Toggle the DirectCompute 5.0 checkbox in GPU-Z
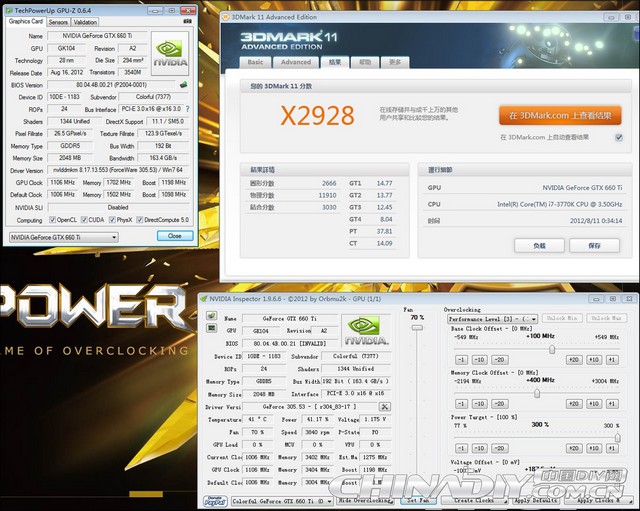The image size is (640, 511). click(x=140, y=220)
